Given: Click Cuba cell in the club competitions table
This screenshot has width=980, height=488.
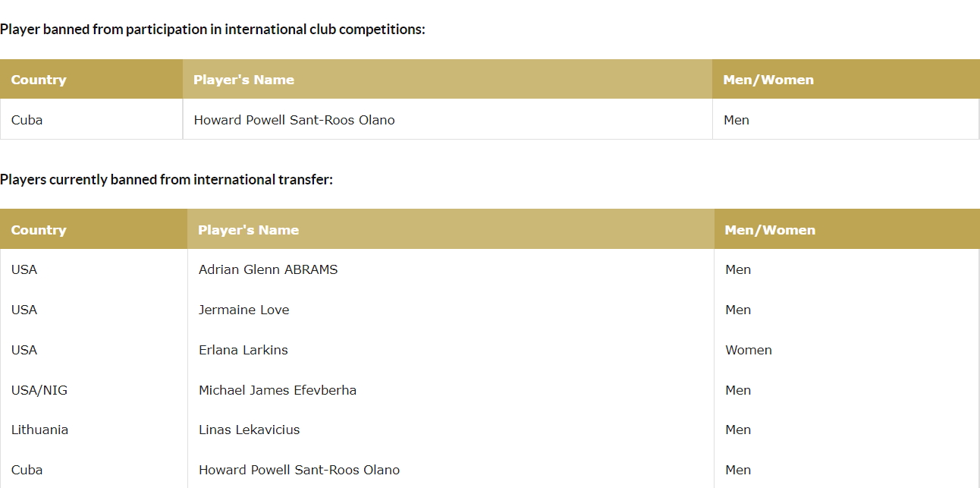Looking at the screenshot, I should tap(27, 120).
